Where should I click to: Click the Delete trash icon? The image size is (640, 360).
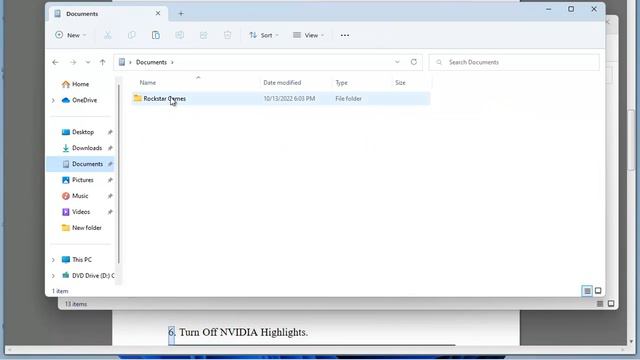tap(228, 35)
